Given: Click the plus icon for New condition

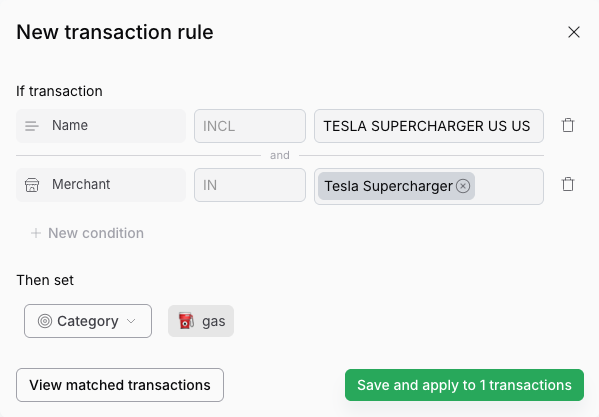Looking at the screenshot, I should (x=36, y=233).
